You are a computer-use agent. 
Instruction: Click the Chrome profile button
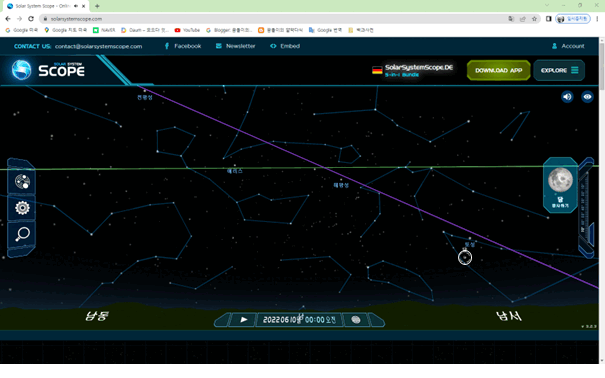[573, 19]
